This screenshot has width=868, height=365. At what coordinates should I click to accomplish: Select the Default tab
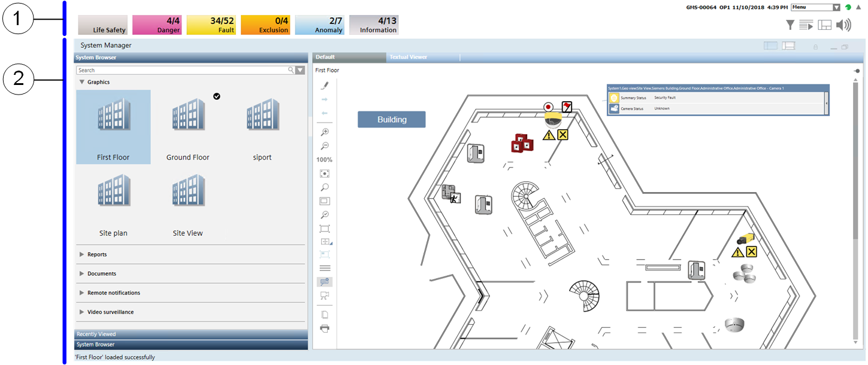tap(325, 57)
